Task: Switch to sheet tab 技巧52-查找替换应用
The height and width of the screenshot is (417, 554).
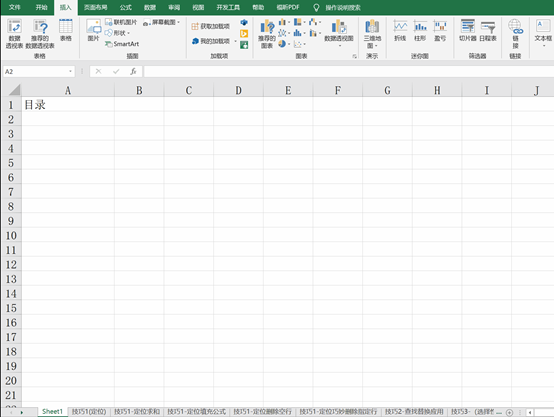Action: coord(414,411)
